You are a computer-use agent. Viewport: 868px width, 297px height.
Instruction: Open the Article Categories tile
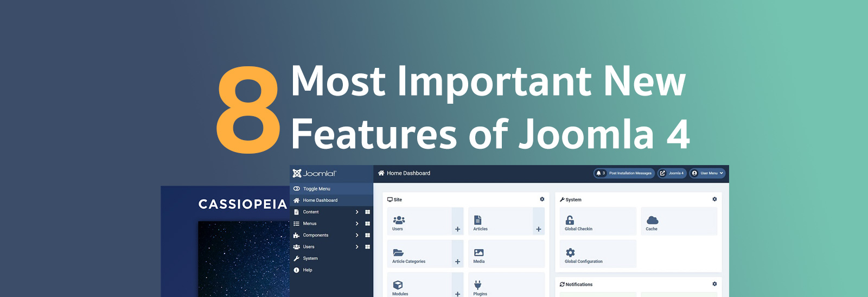[419, 254]
